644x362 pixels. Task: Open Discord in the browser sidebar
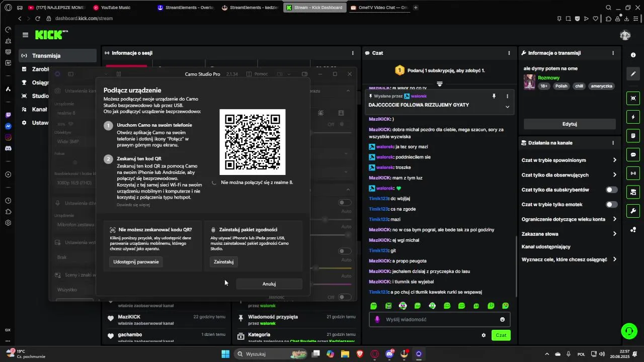coord(8,148)
